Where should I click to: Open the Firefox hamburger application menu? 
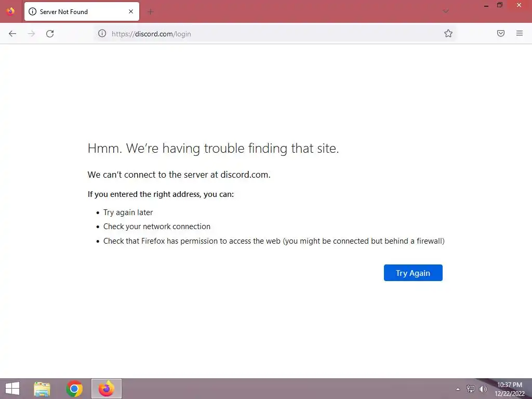pyautogui.click(x=520, y=33)
